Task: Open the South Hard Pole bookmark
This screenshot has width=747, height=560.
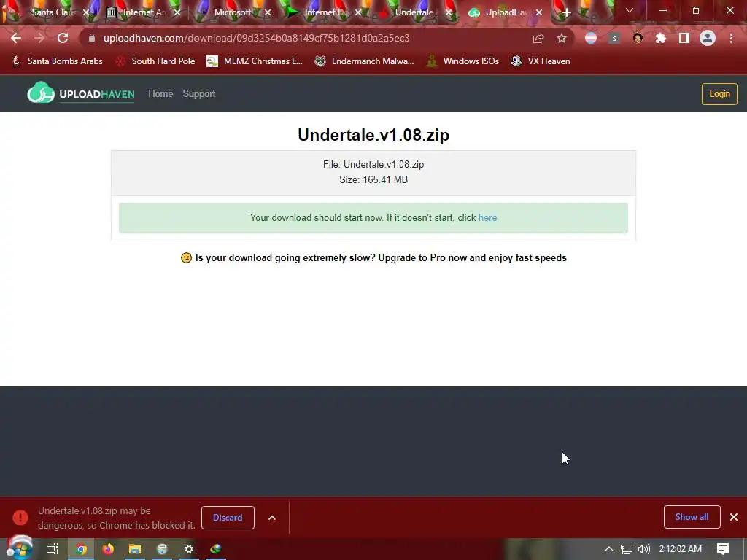Action: 155,61
